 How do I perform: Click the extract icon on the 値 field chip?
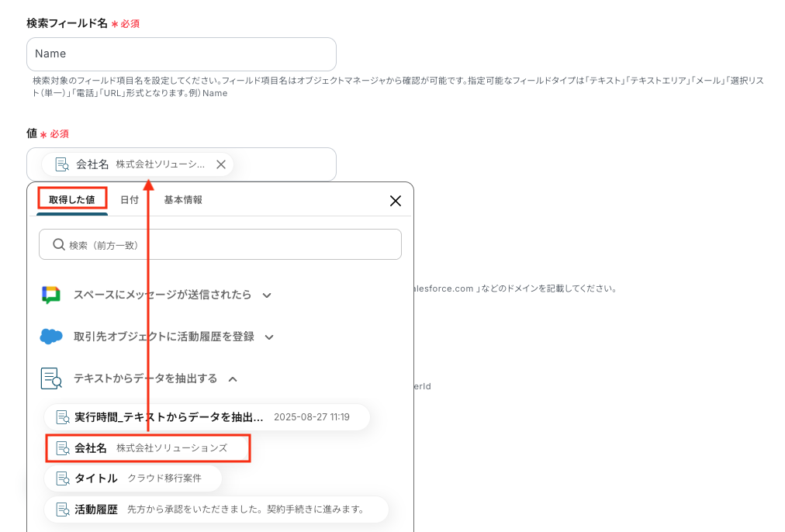pyautogui.click(x=61, y=164)
